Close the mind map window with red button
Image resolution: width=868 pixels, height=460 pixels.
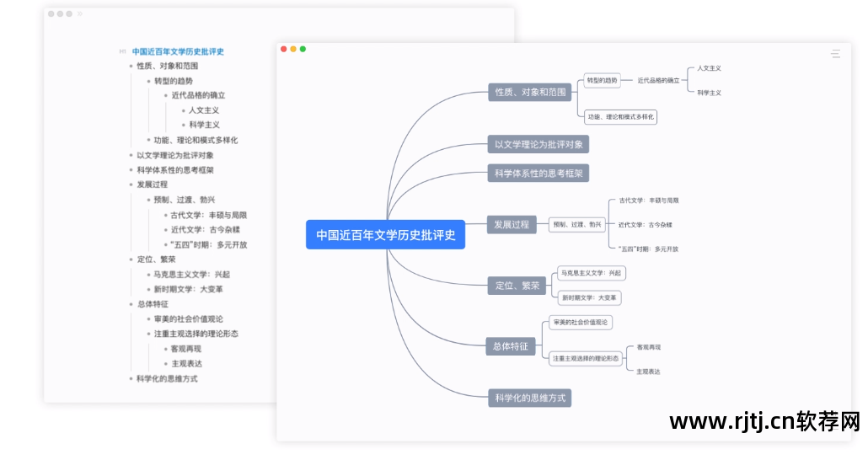[283, 49]
